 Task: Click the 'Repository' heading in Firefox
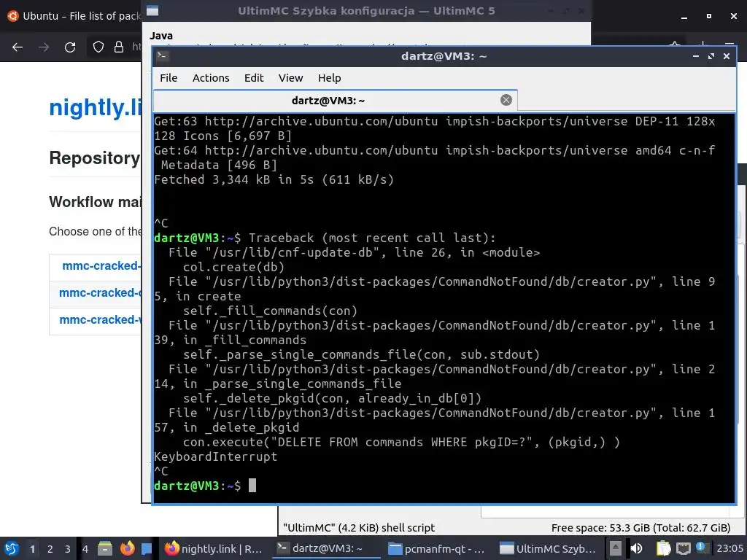pyautogui.click(x=95, y=158)
